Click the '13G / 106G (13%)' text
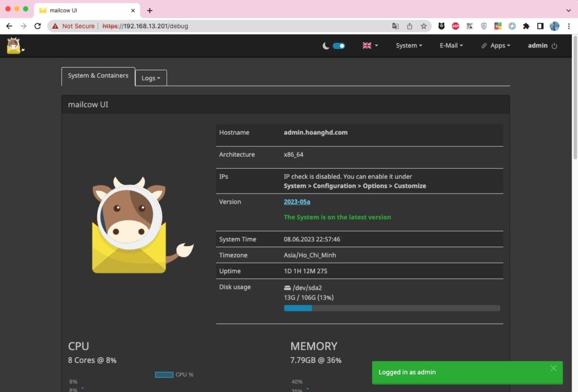578x392 pixels. point(309,297)
